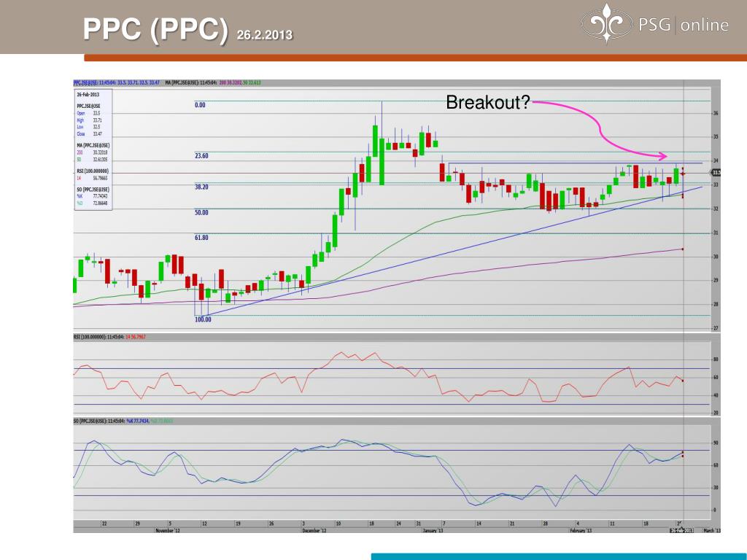This screenshot has width=747, height=560.
Task: Click the purple 200-day moving average endpoint
Action: [683, 249]
